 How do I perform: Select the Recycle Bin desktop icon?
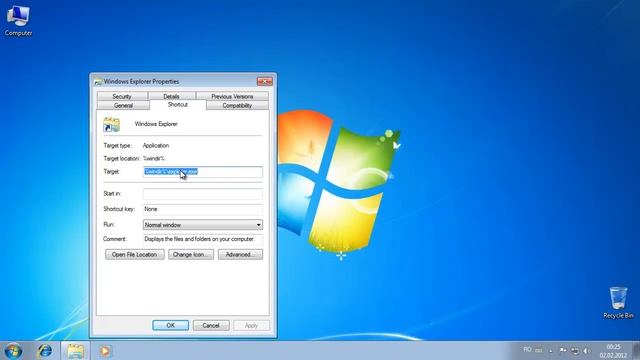pos(618,302)
